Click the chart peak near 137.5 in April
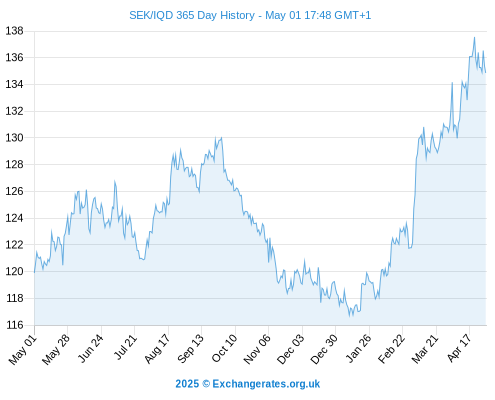This screenshot has height=400, width=495. point(474,38)
